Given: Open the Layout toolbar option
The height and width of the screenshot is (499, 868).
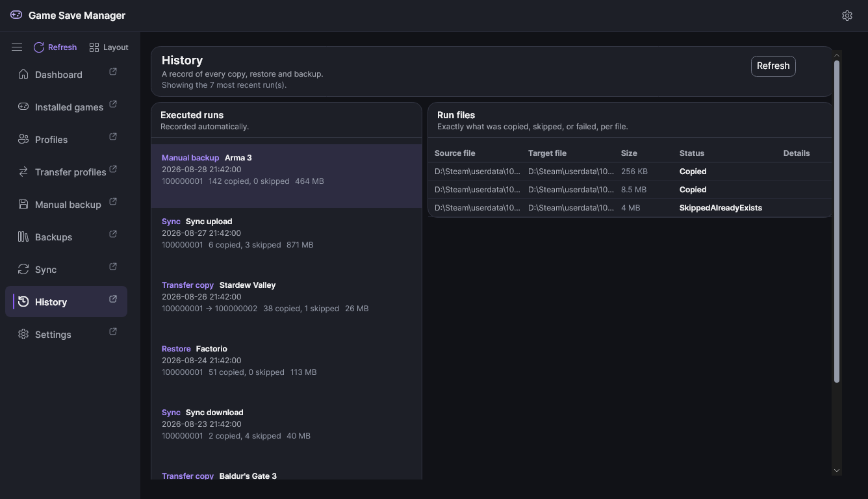Looking at the screenshot, I should pyautogui.click(x=108, y=47).
